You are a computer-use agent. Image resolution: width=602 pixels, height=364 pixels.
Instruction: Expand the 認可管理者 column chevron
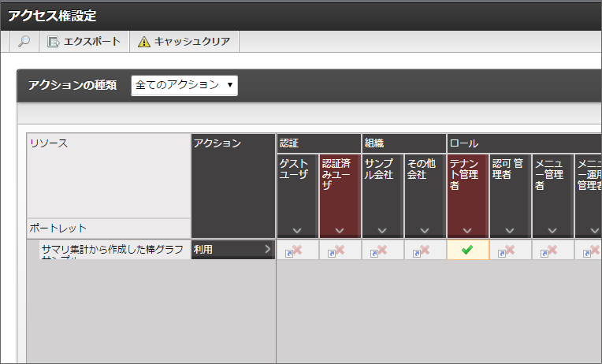tap(510, 230)
